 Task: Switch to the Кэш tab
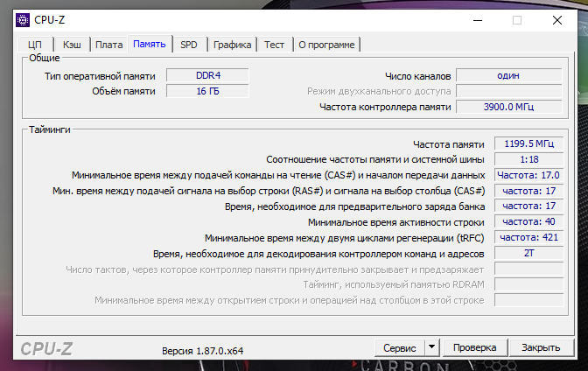(x=71, y=45)
